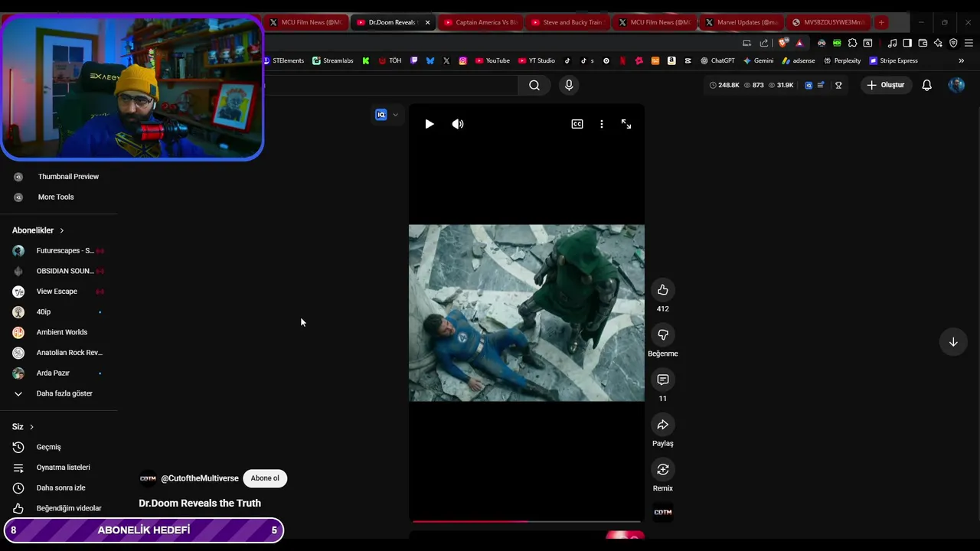Screen dimensions: 980x551
Task: Switch to the Steve and Bucky Train tab
Action: pyautogui.click(x=567, y=22)
